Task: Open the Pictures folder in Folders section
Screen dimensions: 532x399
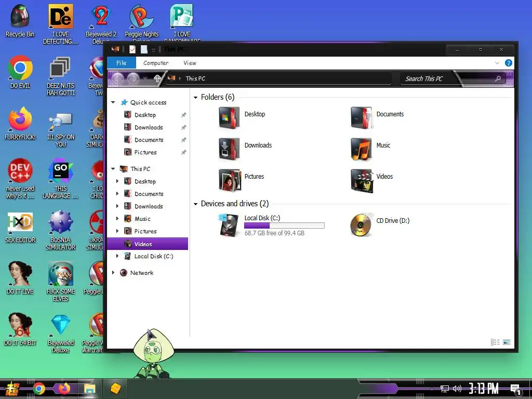Action: (x=242, y=180)
